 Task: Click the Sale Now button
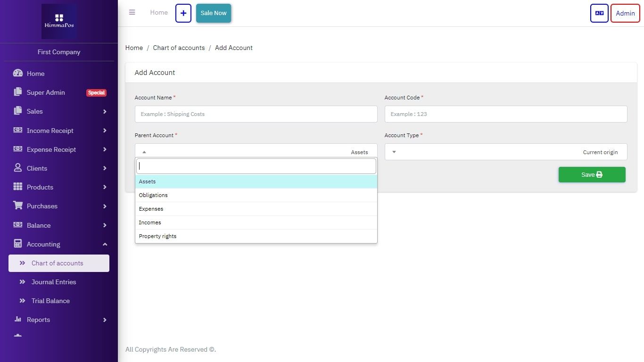pyautogui.click(x=214, y=13)
